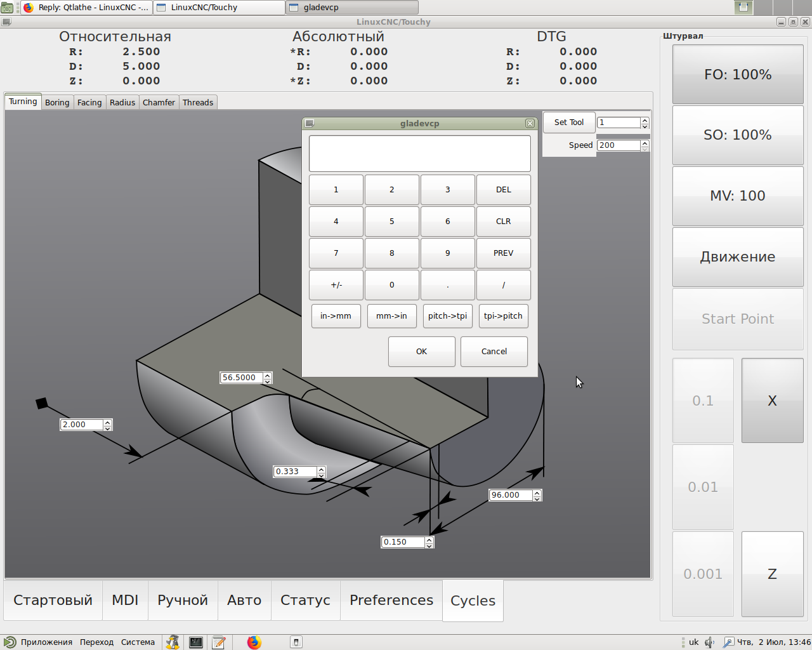This screenshot has width=812, height=650.
Task: Open the Стартовый page tab
Action: 53,600
